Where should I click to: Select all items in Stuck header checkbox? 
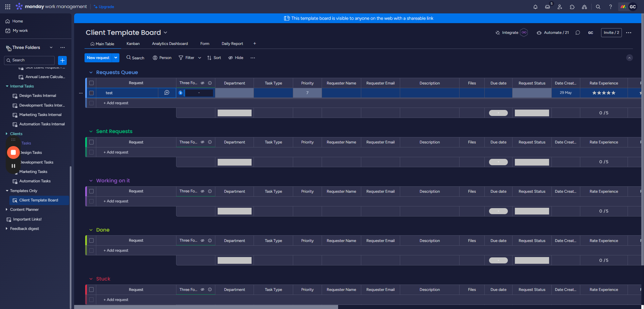91,290
